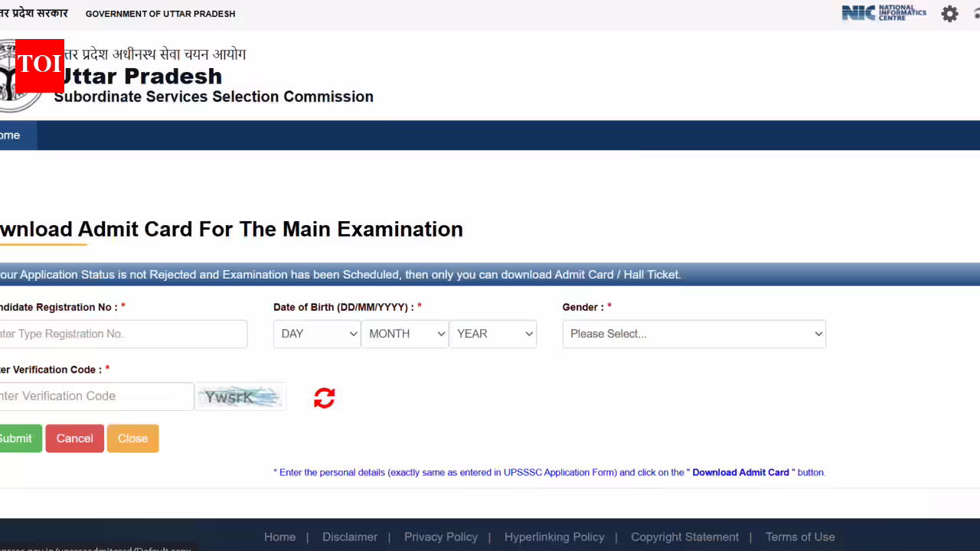
Task: Open the Disclaimer footer link
Action: tap(350, 536)
